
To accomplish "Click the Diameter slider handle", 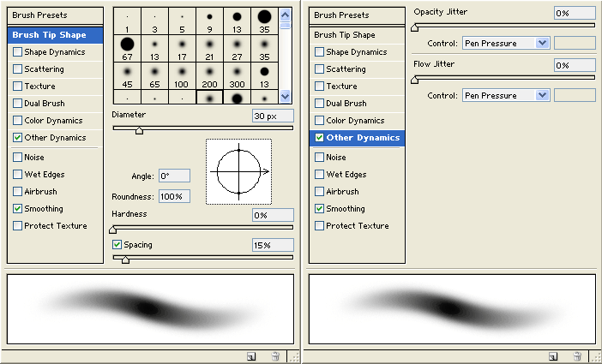I will click(x=140, y=130).
